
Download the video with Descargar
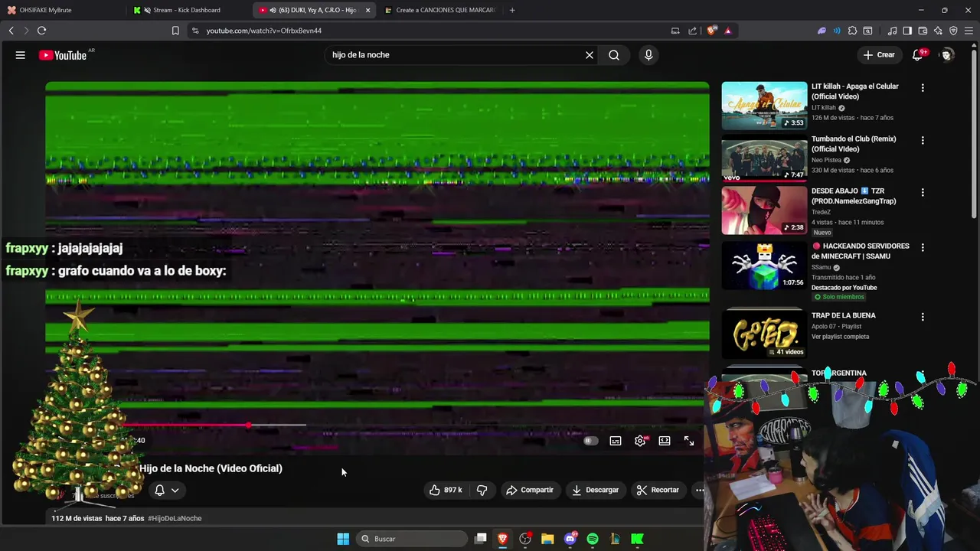click(595, 490)
